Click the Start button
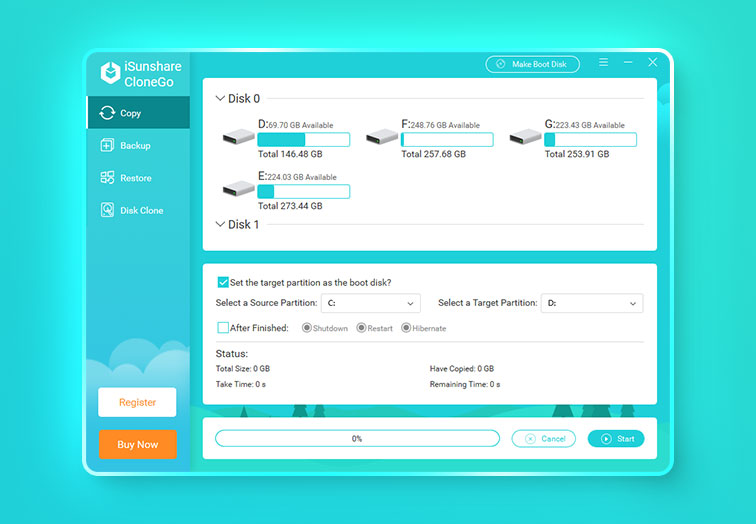The height and width of the screenshot is (524, 756). 616,439
